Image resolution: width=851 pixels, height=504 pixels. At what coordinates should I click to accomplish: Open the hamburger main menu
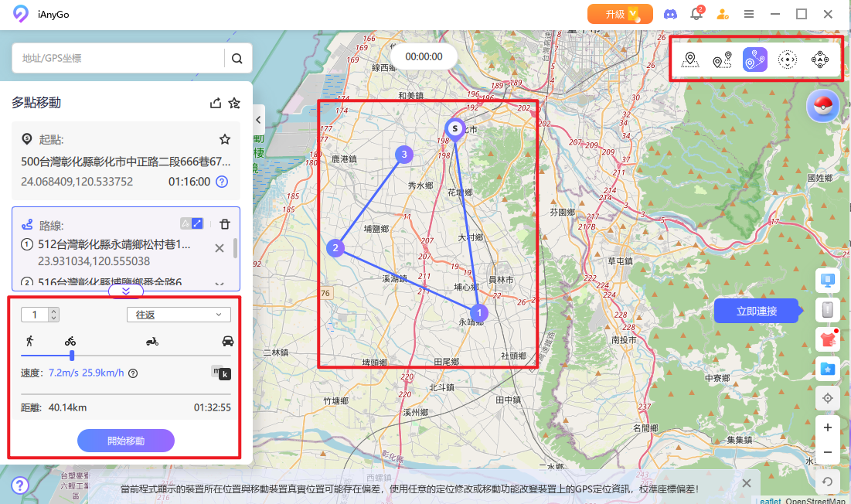click(x=749, y=14)
